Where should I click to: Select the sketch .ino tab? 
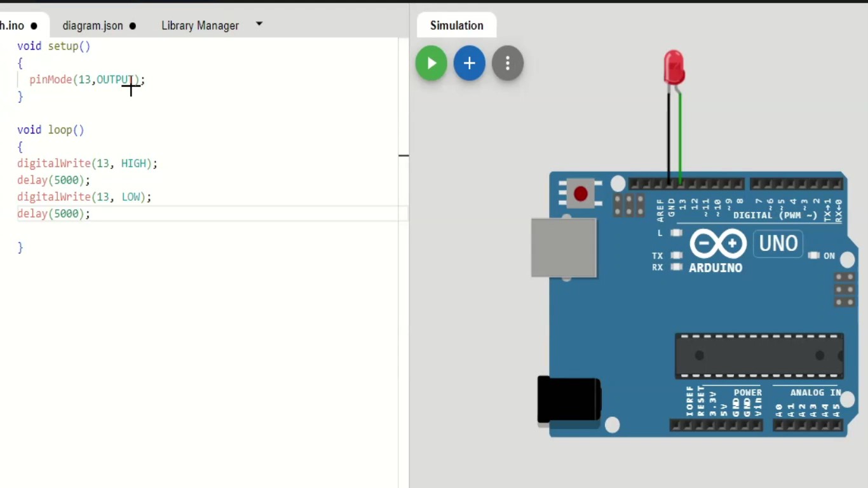tap(19, 25)
